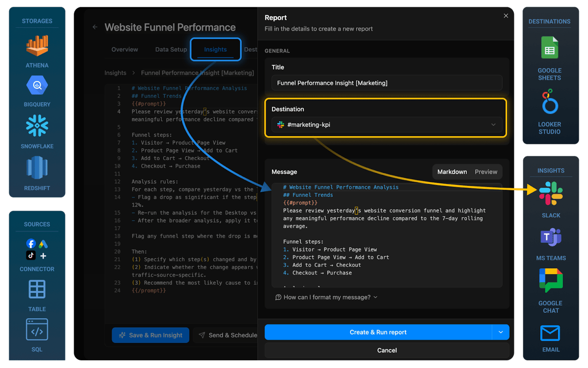Click 'Checkout → Purchase' line in Message editor

(x=317, y=273)
